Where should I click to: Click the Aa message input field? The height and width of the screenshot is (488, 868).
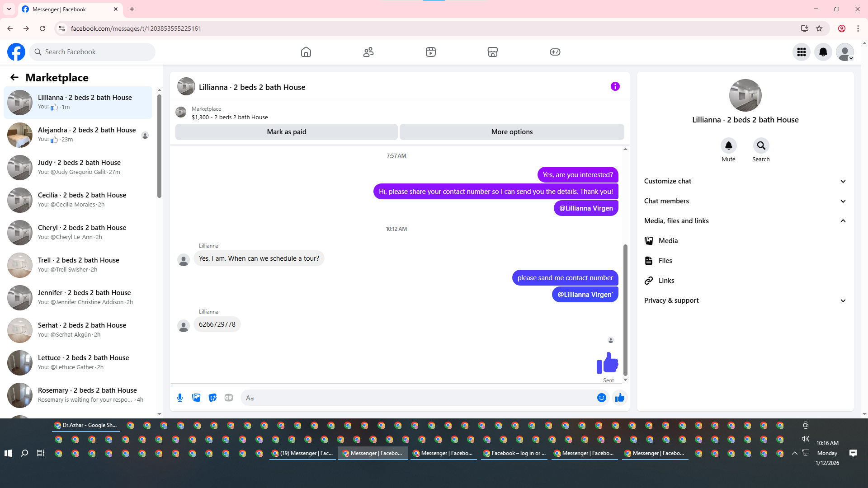coord(418,398)
